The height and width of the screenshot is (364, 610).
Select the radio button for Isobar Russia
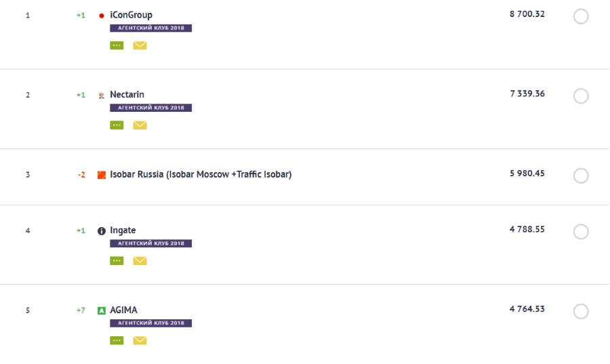coord(581,176)
